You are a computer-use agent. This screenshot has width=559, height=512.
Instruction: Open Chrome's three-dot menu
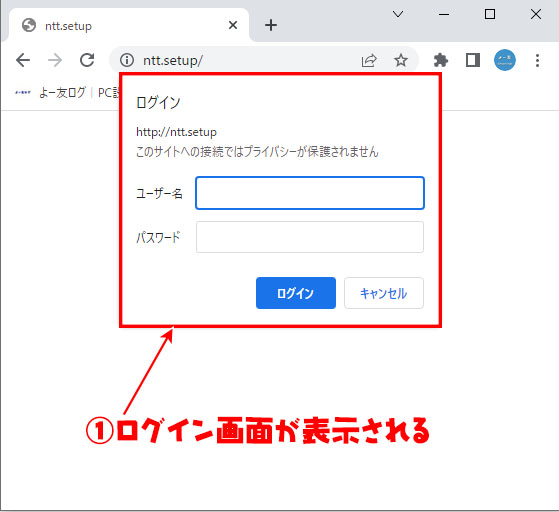pyautogui.click(x=537, y=60)
